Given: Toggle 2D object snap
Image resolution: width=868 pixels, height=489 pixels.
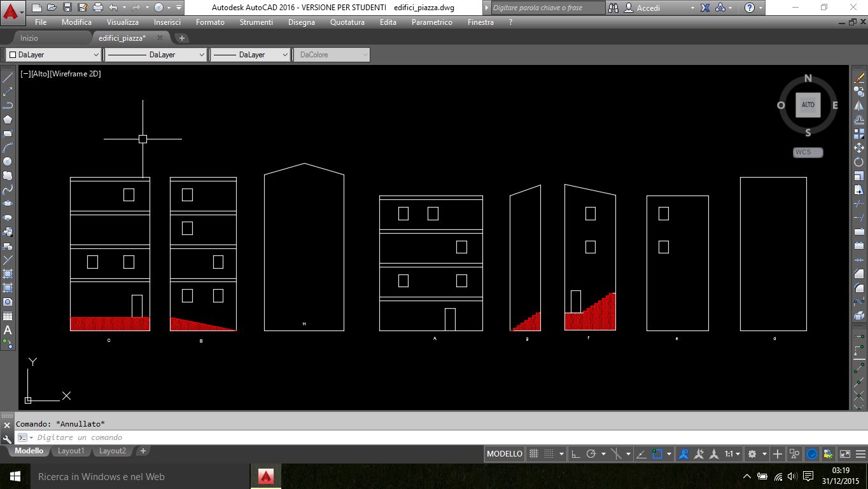Looking at the screenshot, I should pos(657,454).
